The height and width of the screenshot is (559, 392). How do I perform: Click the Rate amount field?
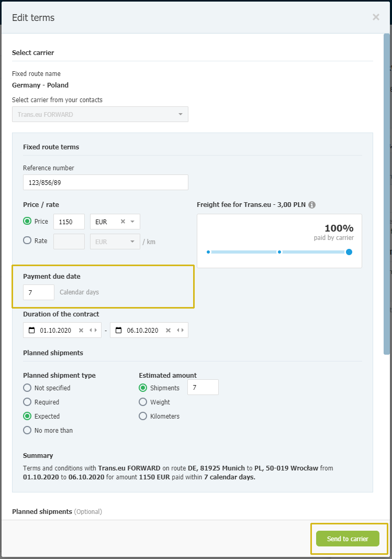[69, 242]
